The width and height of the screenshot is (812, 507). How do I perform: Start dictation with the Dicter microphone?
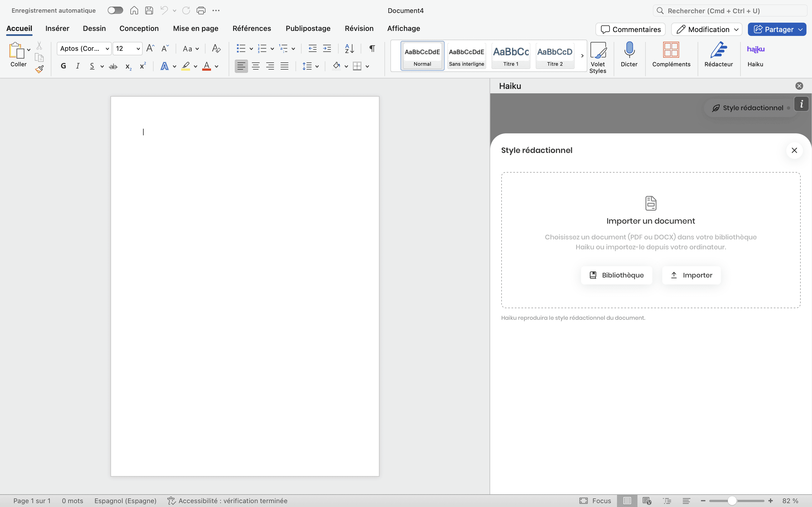(x=629, y=50)
